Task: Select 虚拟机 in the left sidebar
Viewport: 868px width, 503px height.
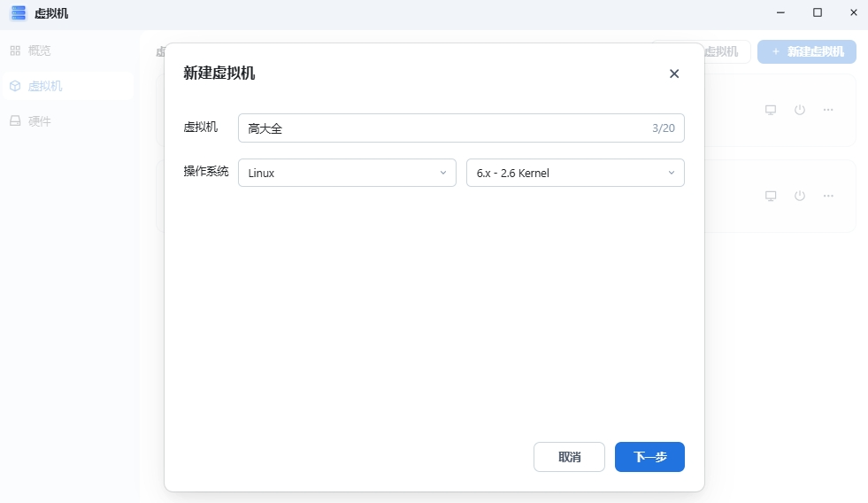Action: click(x=44, y=86)
